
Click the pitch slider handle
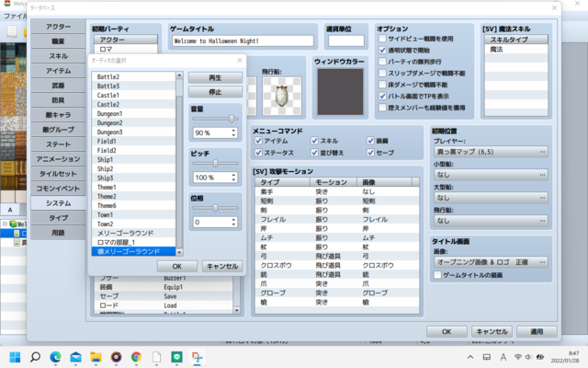pyautogui.click(x=215, y=164)
